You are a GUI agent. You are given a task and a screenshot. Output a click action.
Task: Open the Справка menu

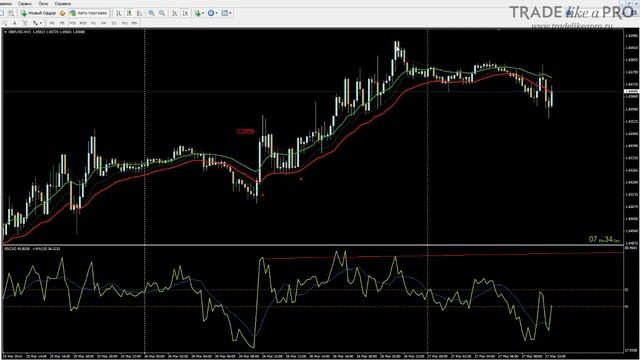coord(62,4)
